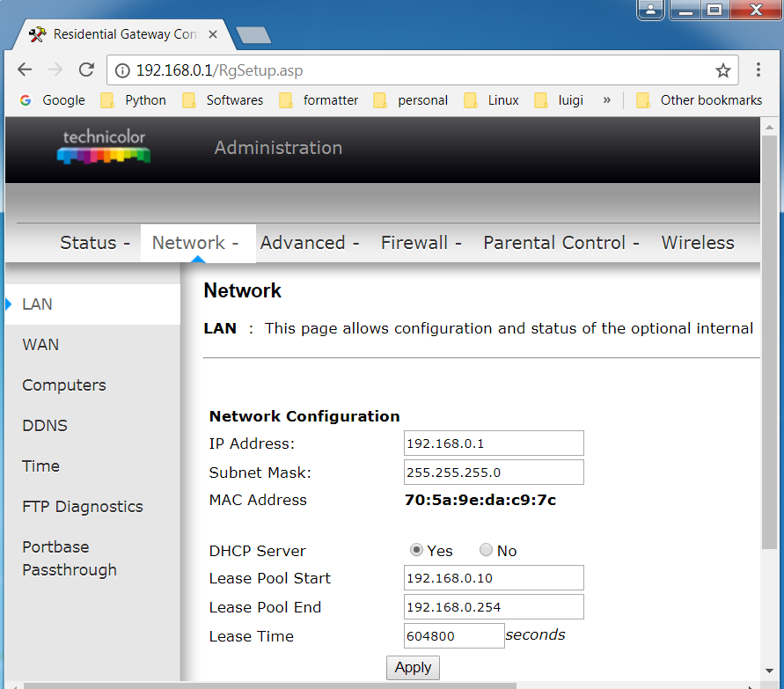This screenshot has height=689, width=784.
Task: Open Chrome's three-dot menu
Action: pyautogui.click(x=758, y=69)
